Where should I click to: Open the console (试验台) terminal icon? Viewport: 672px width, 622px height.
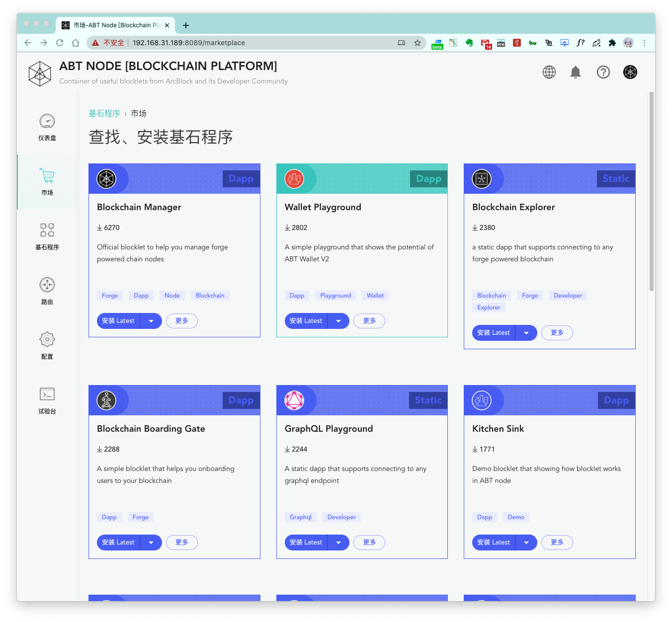(x=47, y=394)
